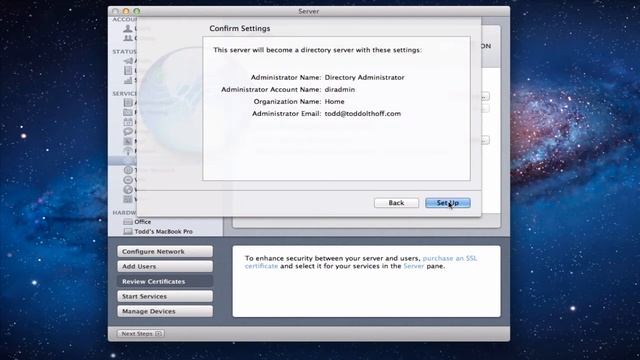Choose the Add Users step
Screen dimensions: 640x360
click(165, 266)
